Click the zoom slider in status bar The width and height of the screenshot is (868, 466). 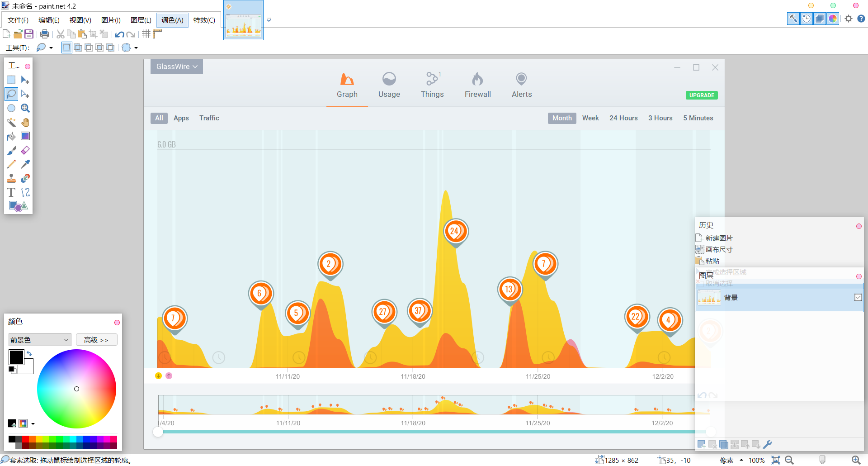822,460
